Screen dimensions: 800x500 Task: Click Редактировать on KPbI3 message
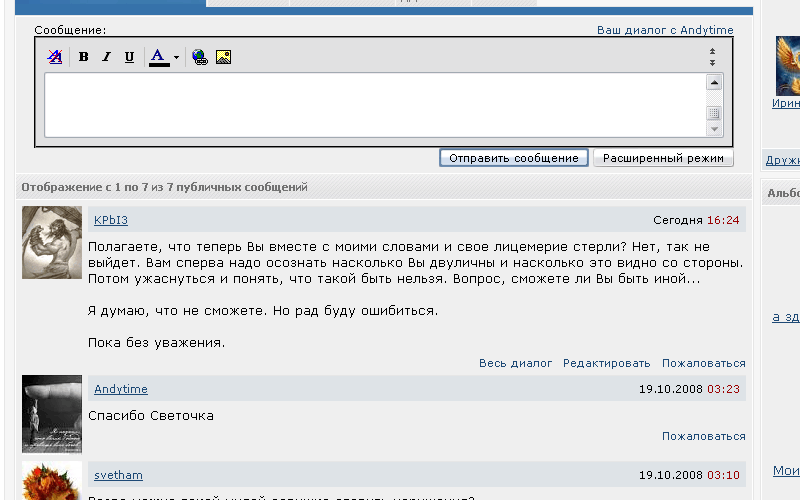click(606, 363)
